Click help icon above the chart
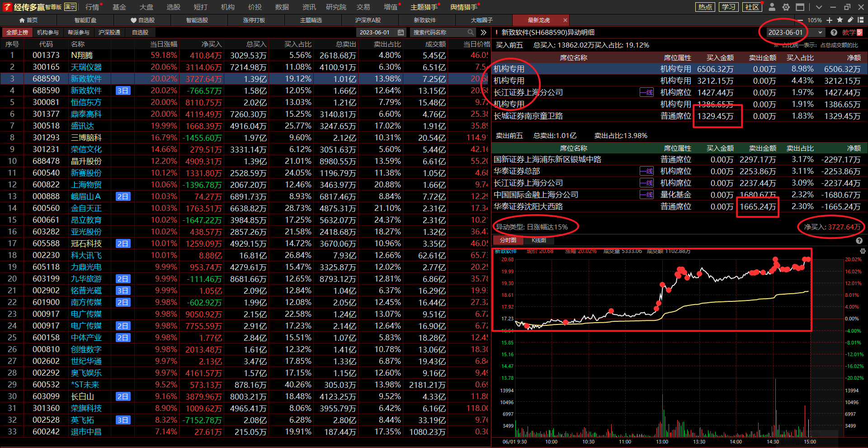 (x=859, y=241)
